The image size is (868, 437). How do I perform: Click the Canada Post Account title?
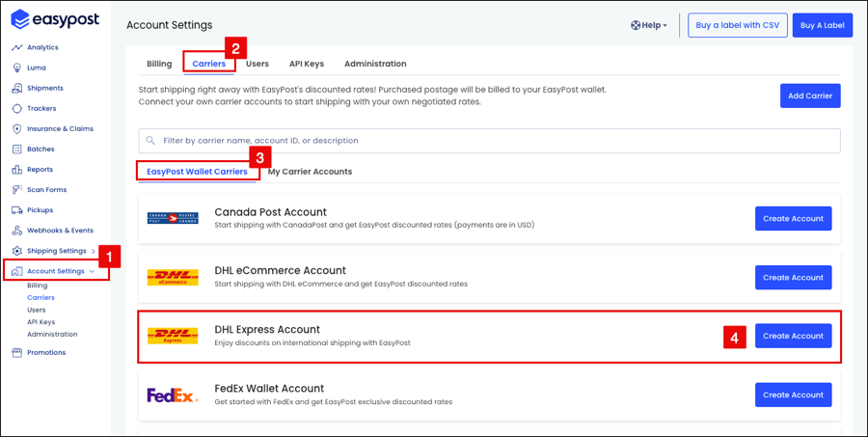(x=271, y=212)
